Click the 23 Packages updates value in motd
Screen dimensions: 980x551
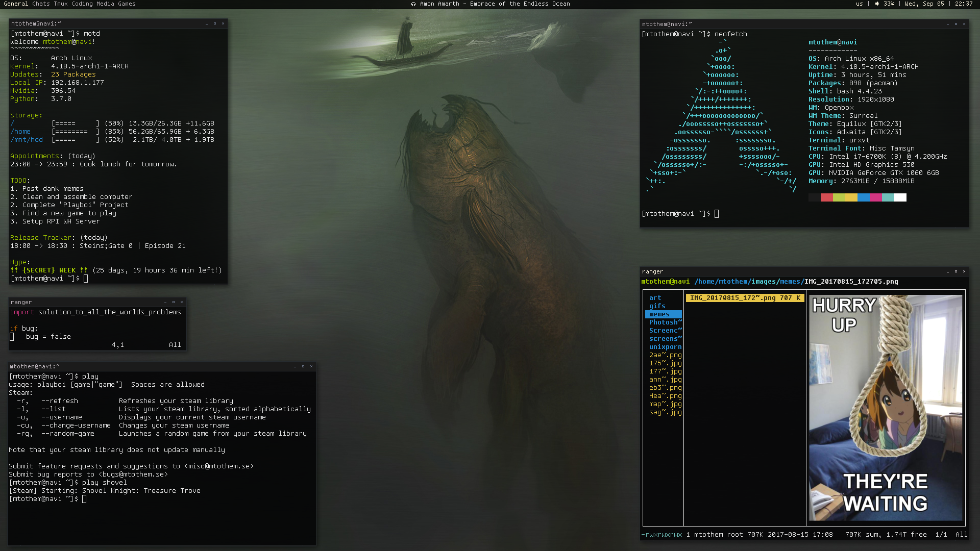[73, 74]
